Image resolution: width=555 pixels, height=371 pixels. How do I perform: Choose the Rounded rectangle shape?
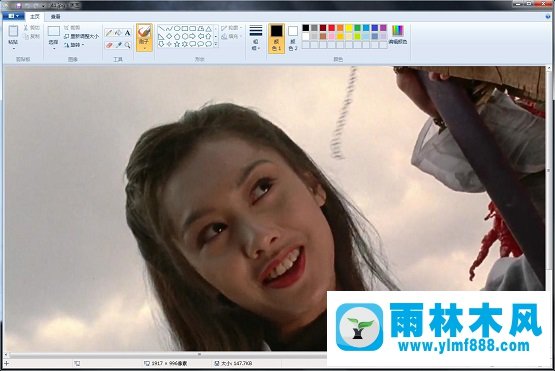[x=193, y=28]
